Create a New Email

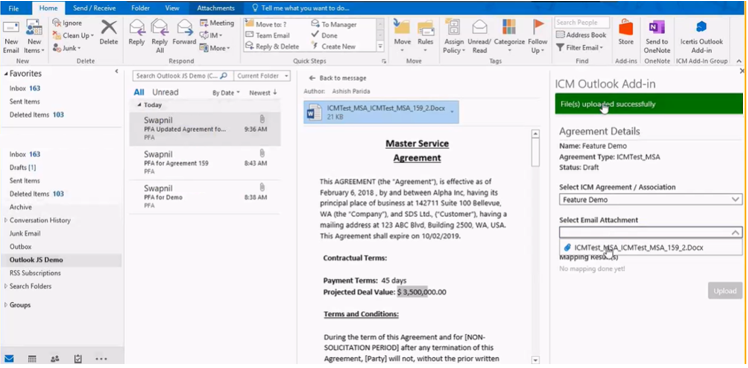(x=11, y=37)
